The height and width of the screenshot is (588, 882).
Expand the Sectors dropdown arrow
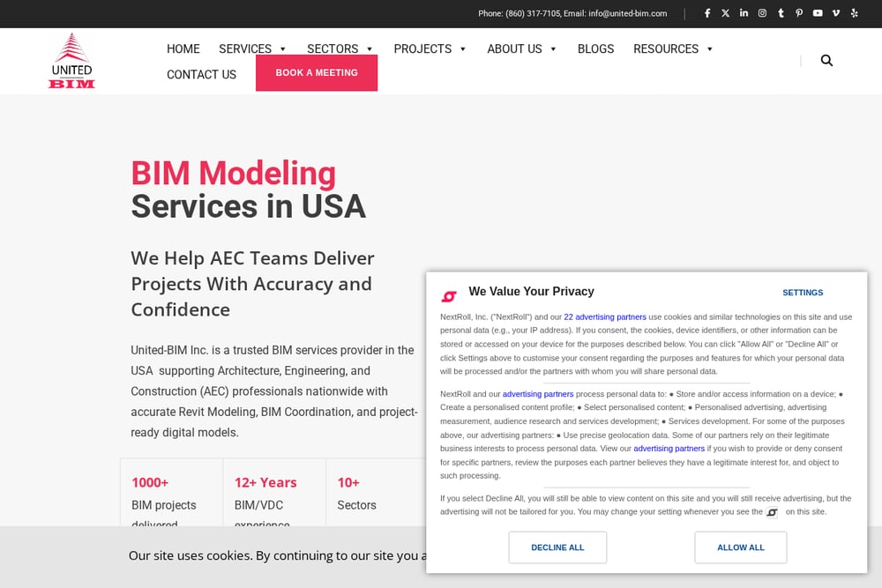370,48
